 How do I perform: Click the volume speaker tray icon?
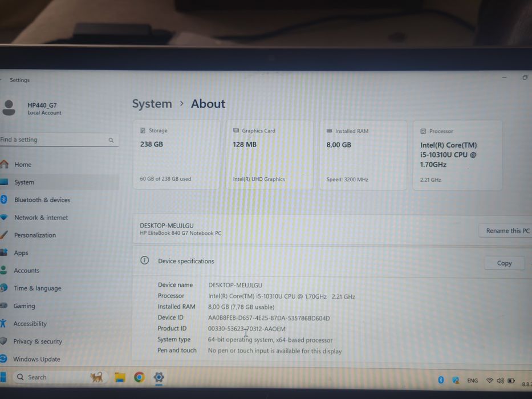pos(500,381)
